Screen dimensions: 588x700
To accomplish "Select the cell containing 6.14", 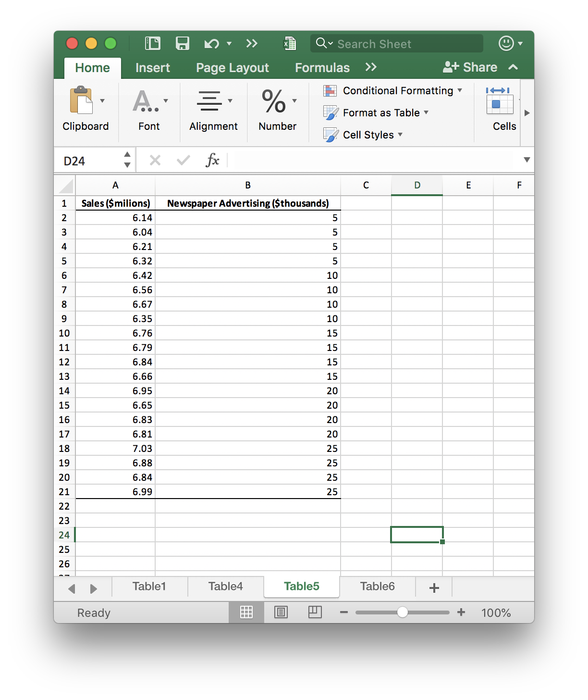I will tap(115, 217).
